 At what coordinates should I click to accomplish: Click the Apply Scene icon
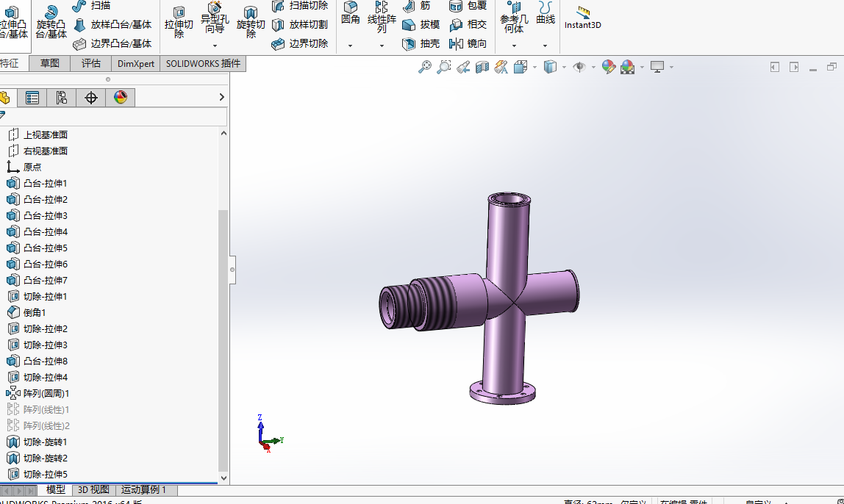628,67
